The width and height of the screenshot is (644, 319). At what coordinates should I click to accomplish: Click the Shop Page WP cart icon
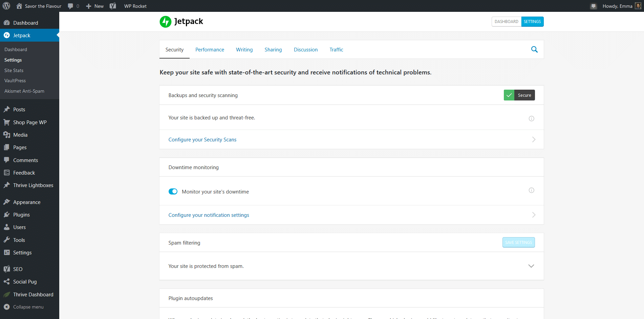tap(6, 122)
